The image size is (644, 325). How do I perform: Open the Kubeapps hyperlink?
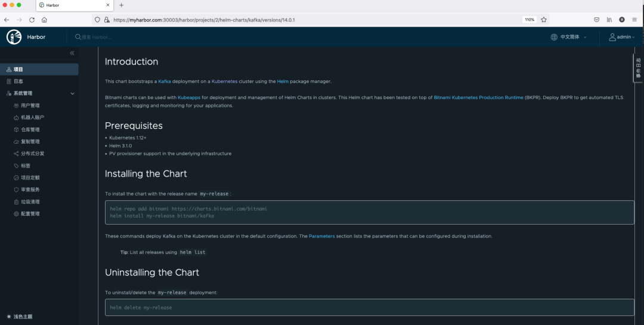189,98
